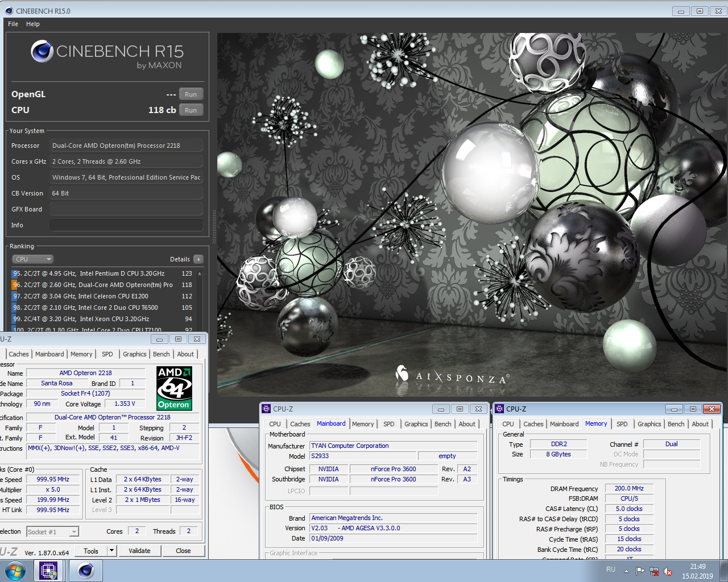Click the Close button beside Validate
This screenshot has width=728, height=582.
(183, 551)
